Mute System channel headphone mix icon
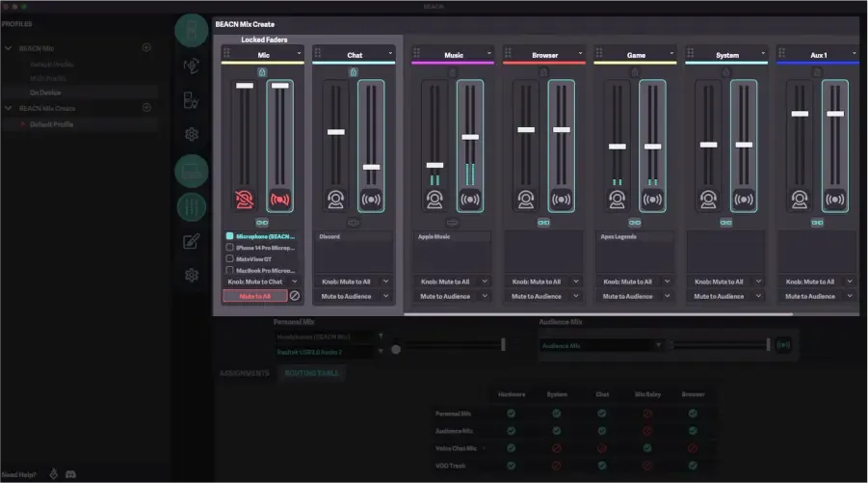 tap(708, 200)
